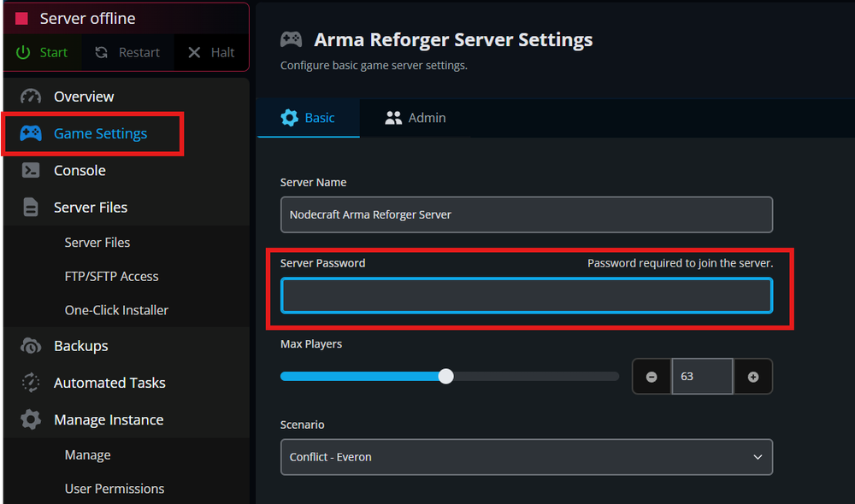This screenshot has width=855, height=504.
Task: Click the Start power icon
Action: coord(23,52)
